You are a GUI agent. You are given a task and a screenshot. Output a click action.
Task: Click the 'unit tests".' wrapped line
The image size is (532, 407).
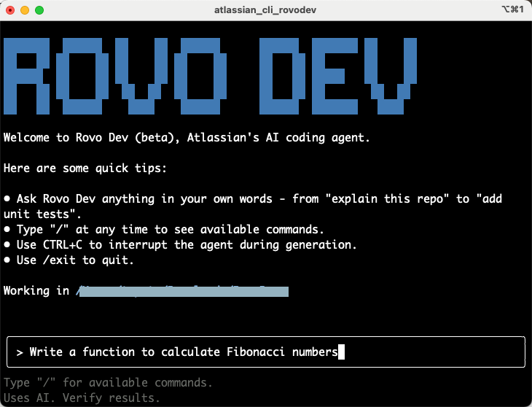(42, 214)
